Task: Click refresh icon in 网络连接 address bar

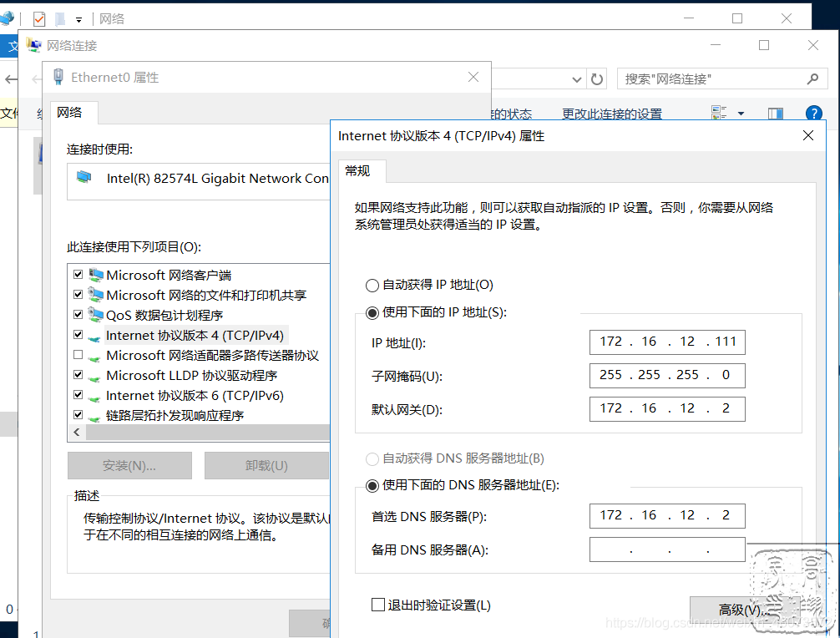Action: pos(597,79)
